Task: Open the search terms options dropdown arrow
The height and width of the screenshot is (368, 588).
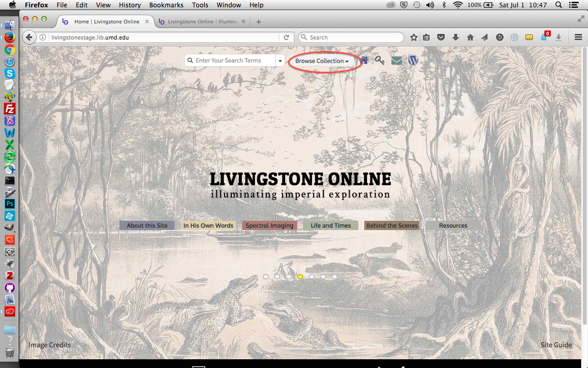Action: [280, 61]
